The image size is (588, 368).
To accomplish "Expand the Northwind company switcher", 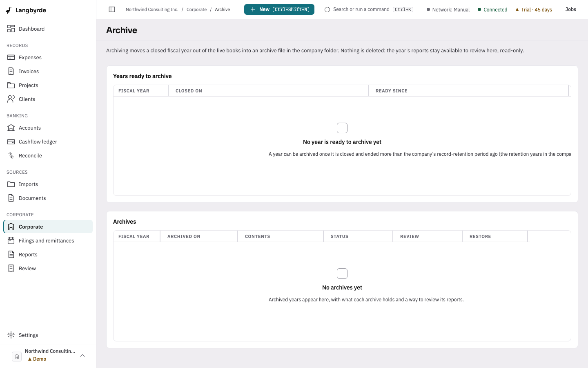I will [48, 356].
